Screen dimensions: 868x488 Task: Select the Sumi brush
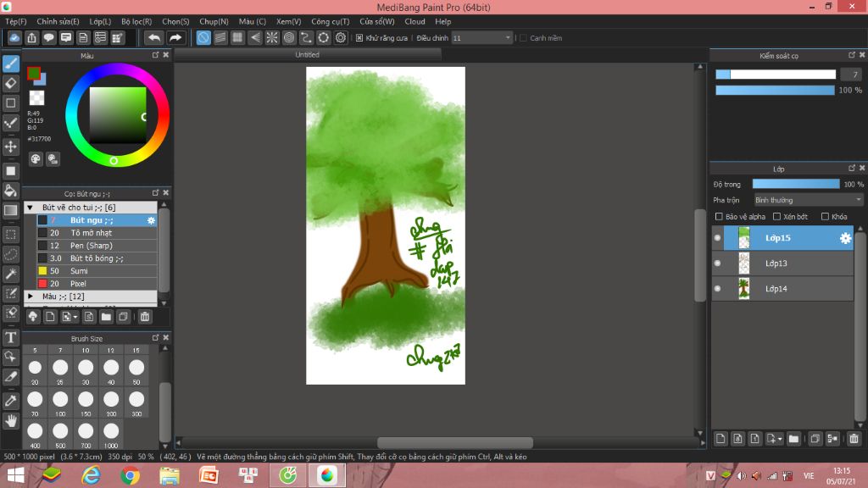(x=97, y=271)
